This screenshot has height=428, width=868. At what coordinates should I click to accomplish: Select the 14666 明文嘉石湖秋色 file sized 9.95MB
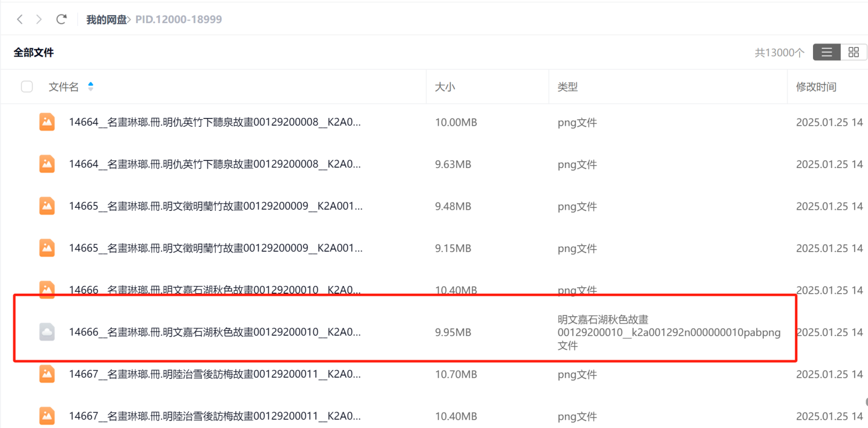215,332
